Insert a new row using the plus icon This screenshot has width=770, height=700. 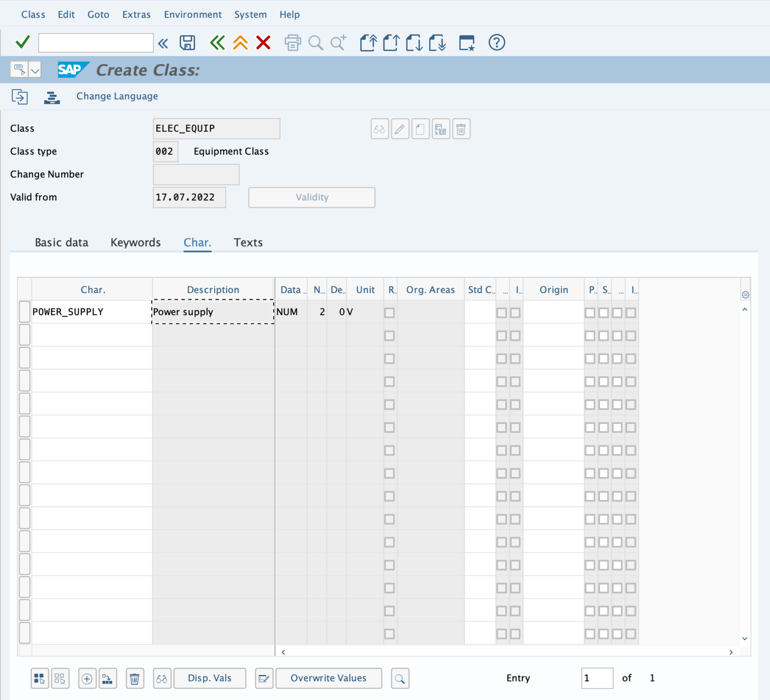pyautogui.click(x=87, y=678)
